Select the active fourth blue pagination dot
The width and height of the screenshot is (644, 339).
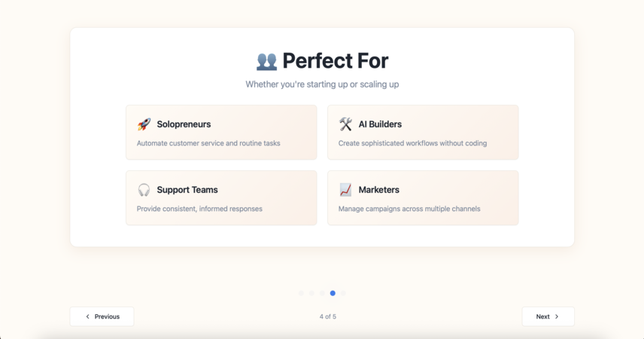pyautogui.click(x=333, y=293)
